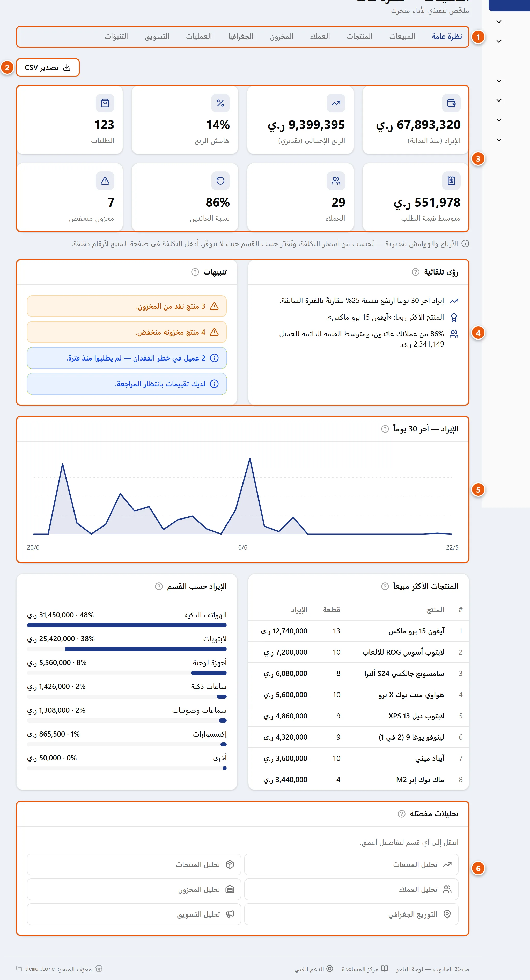Switch to the التنبؤات tab
The width and height of the screenshot is (530, 980).
click(x=116, y=37)
